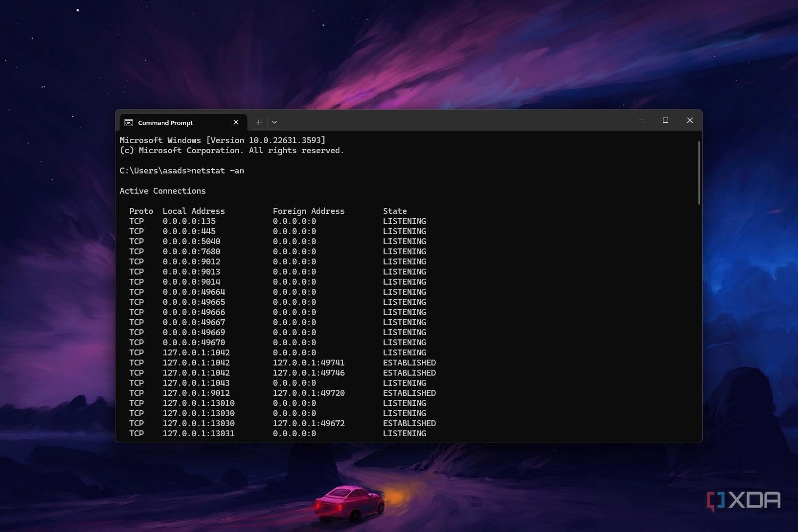Minimize the terminal window
The height and width of the screenshot is (532, 798).
click(x=641, y=120)
